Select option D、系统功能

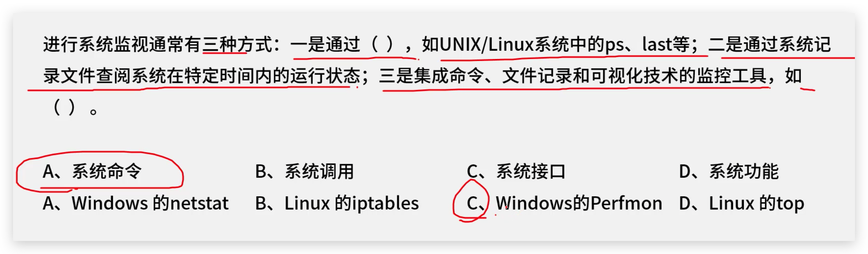(729, 171)
